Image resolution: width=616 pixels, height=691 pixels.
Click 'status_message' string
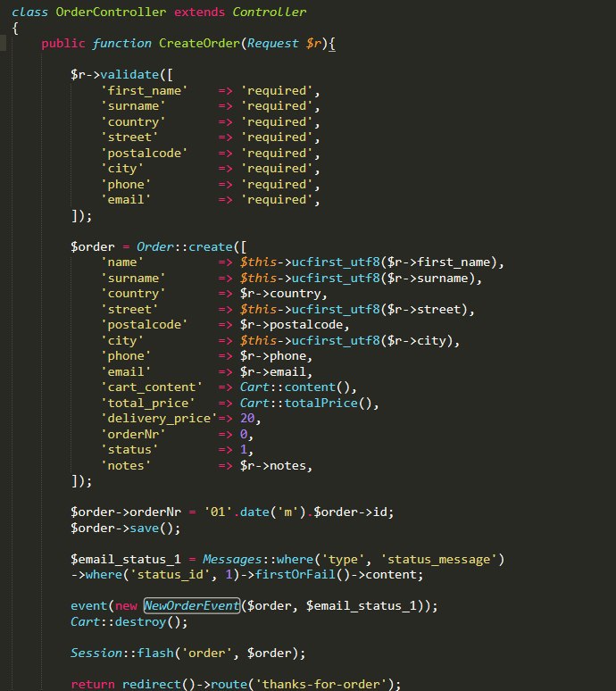[438, 559]
